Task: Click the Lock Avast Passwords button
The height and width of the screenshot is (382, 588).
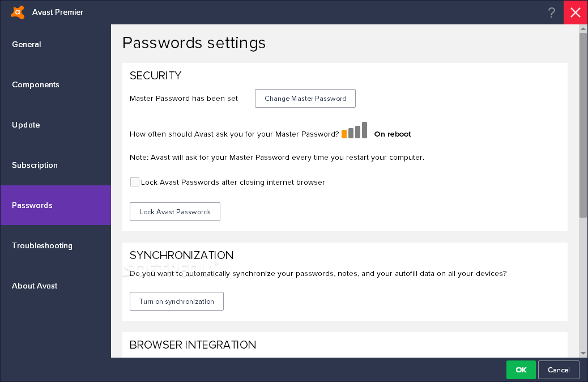Action: click(174, 211)
